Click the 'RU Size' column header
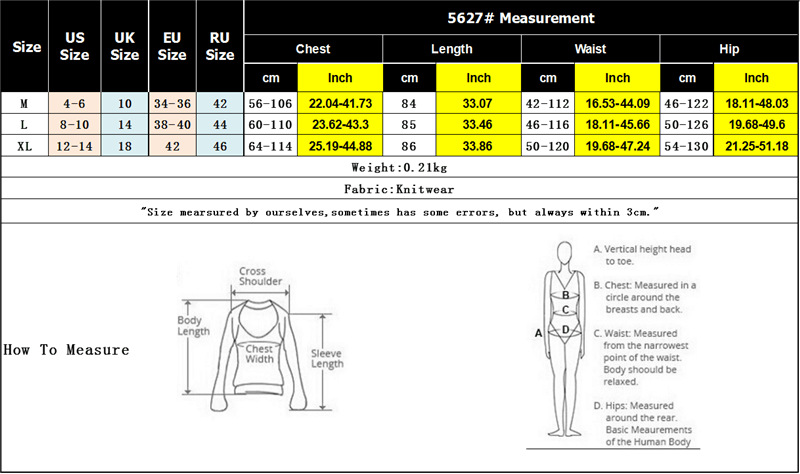The image size is (800, 474). [220, 46]
